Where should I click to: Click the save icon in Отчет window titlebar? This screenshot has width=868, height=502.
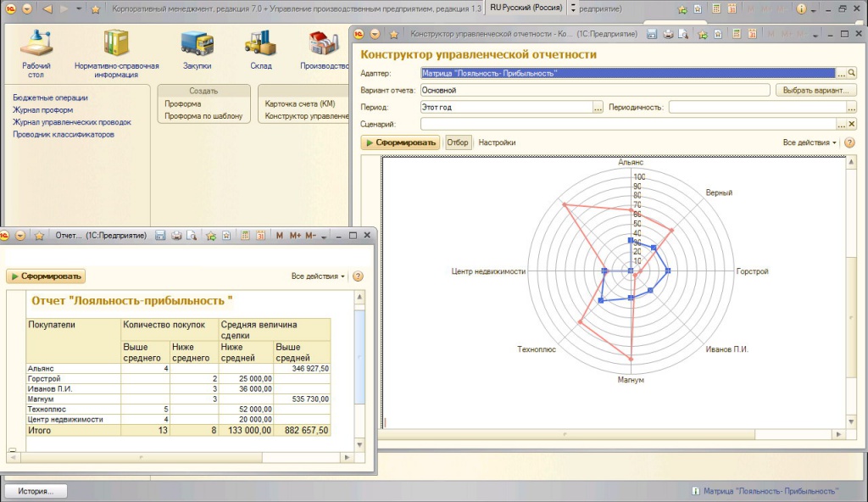160,236
